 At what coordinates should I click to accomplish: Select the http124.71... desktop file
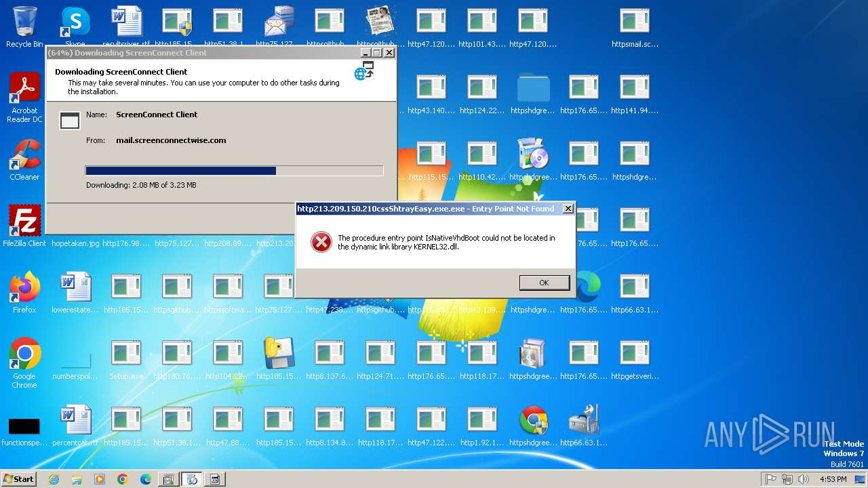point(380,359)
